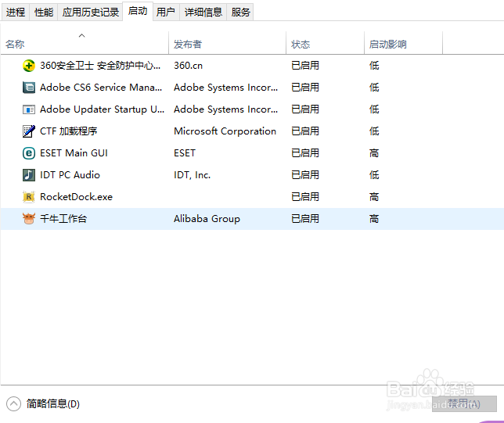This screenshot has width=504, height=423.
Task: Select the IDT PC Audio entry name
Action: [x=70, y=174]
